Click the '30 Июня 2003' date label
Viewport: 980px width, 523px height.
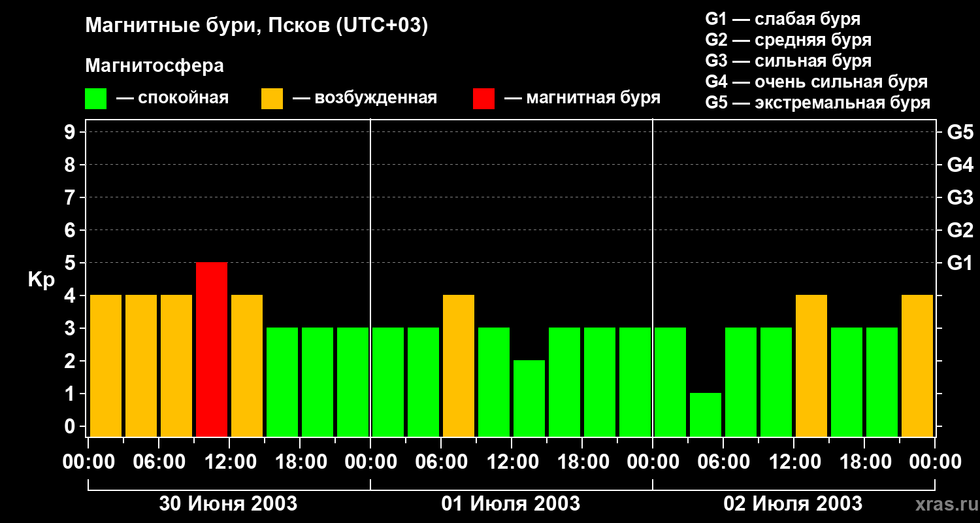point(229,504)
